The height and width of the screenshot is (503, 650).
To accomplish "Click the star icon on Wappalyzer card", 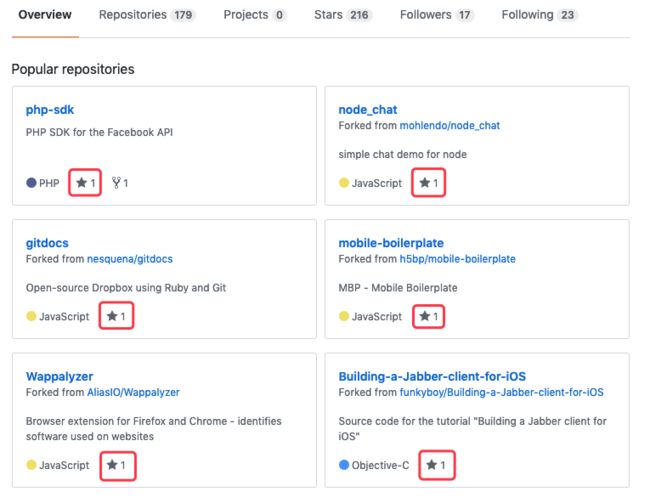I will 112,465.
